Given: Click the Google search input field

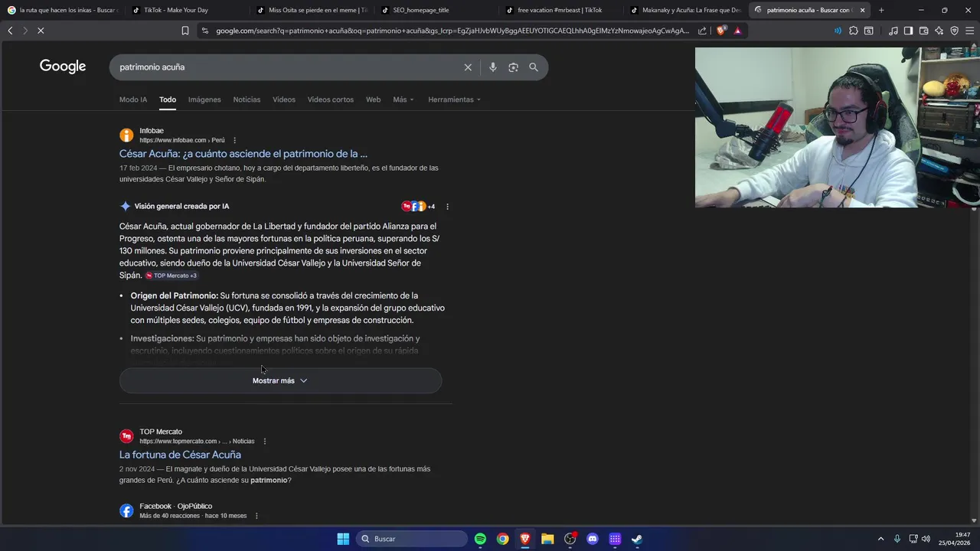Looking at the screenshot, I should point(287,67).
